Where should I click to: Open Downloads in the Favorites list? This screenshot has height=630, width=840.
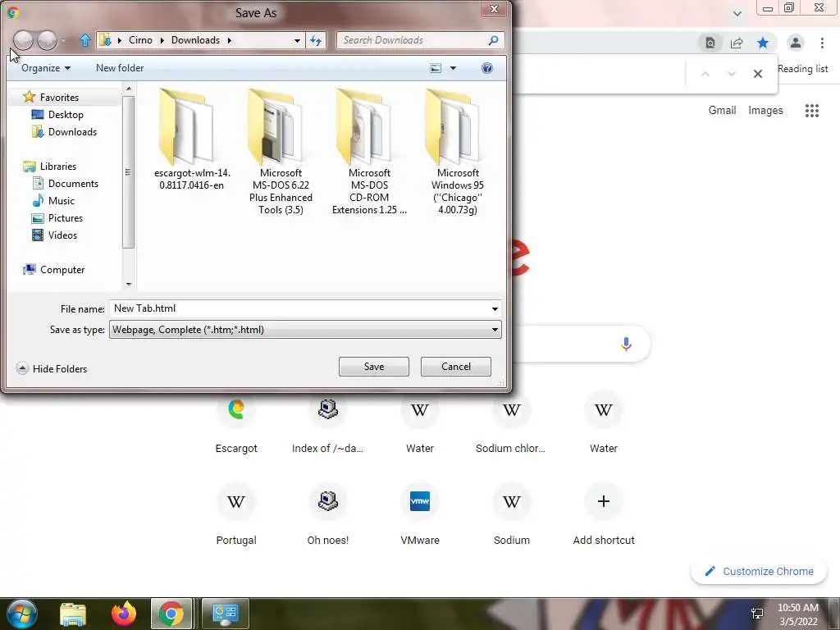coord(72,132)
